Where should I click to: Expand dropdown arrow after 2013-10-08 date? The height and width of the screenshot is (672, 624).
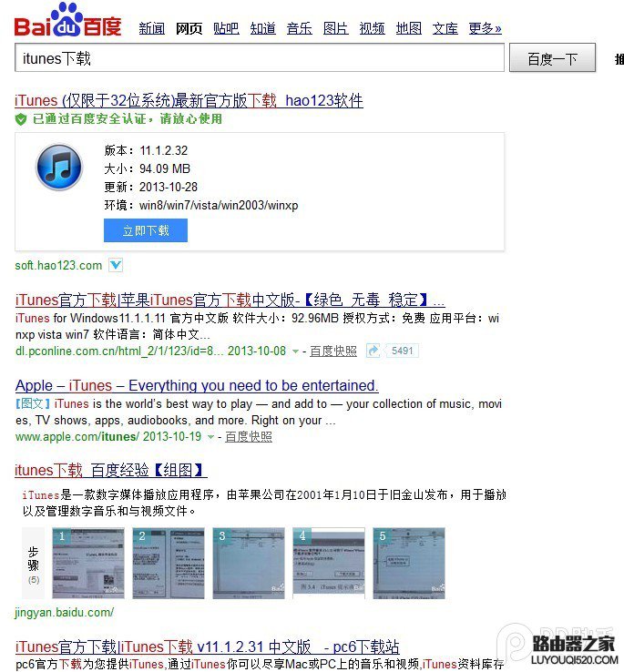(x=295, y=351)
